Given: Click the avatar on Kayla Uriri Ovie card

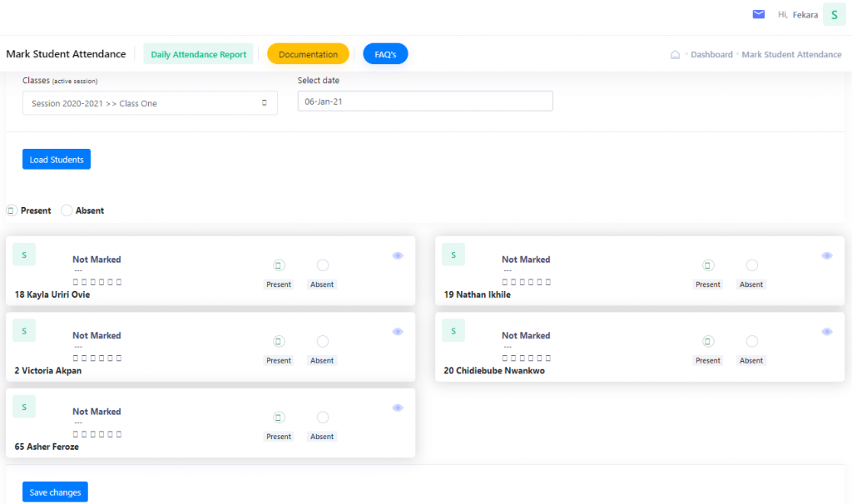Looking at the screenshot, I should pos(24,254).
